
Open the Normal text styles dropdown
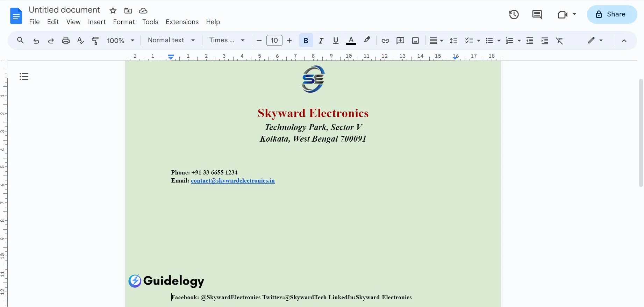[171, 40]
